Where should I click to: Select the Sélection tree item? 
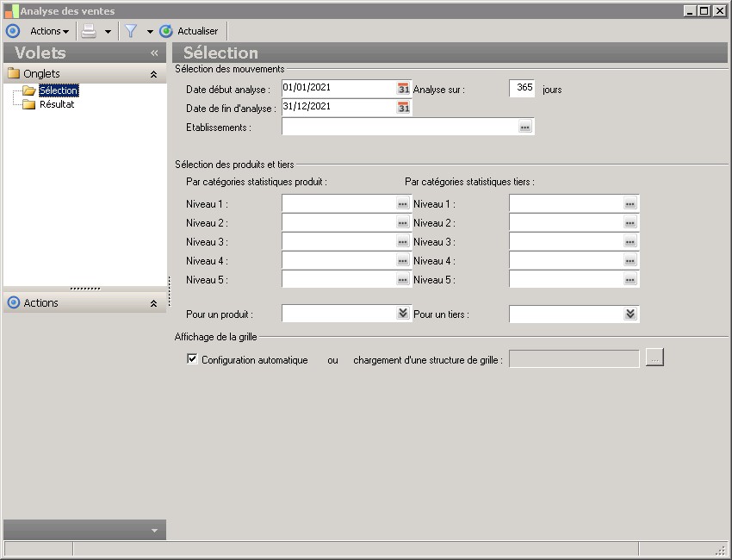click(x=59, y=90)
